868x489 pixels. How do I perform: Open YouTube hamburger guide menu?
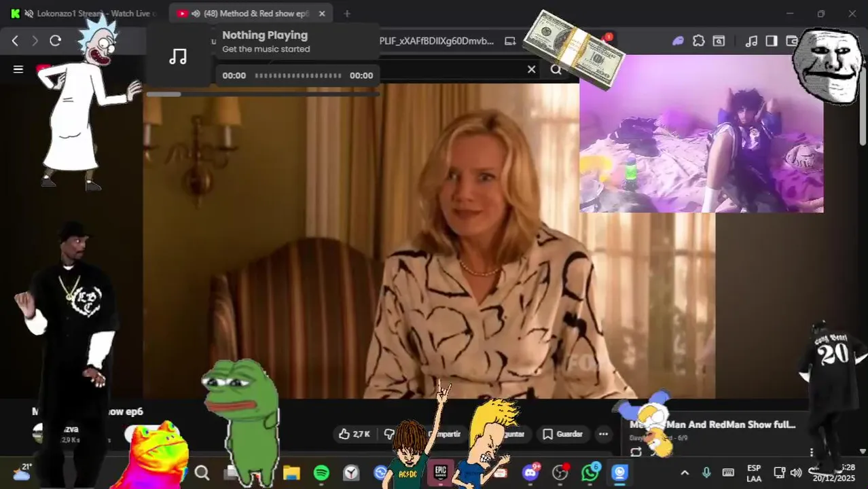point(18,69)
